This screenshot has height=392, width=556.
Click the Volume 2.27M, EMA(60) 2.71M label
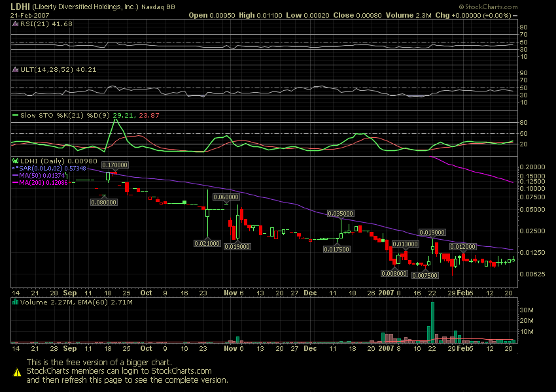coord(77,302)
